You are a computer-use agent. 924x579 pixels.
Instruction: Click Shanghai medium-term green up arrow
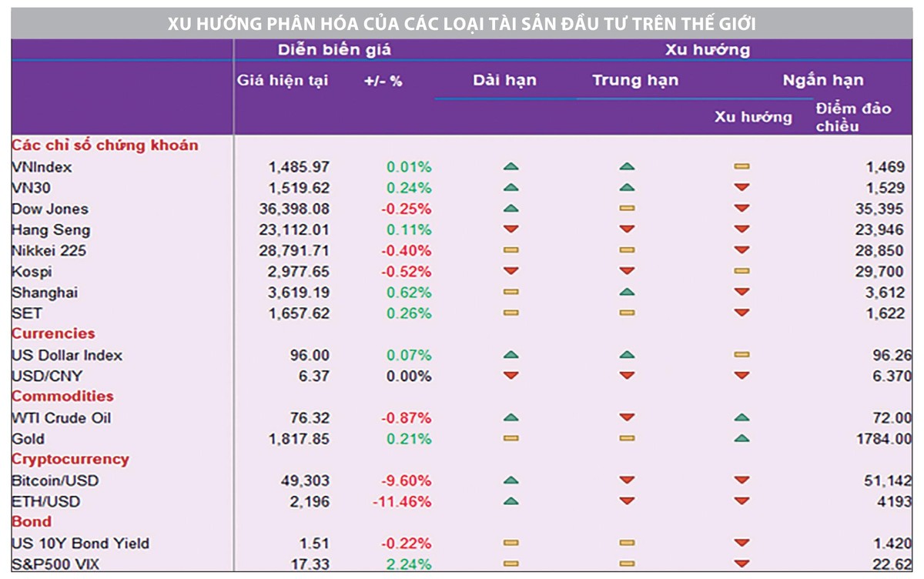pyautogui.click(x=627, y=293)
